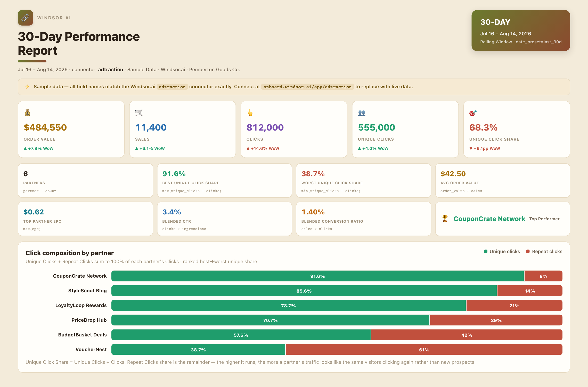
Task: Click the CouponCrate Network row label in chart
Action: pyautogui.click(x=80, y=276)
